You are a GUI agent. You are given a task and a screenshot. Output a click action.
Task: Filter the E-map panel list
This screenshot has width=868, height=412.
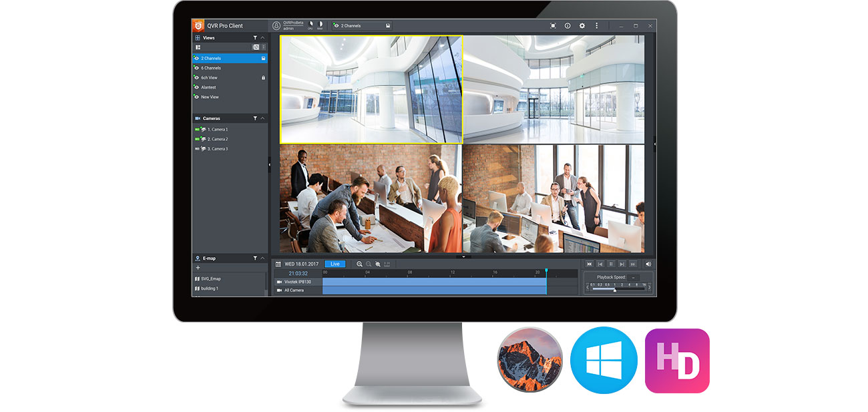click(x=255, y=258)
